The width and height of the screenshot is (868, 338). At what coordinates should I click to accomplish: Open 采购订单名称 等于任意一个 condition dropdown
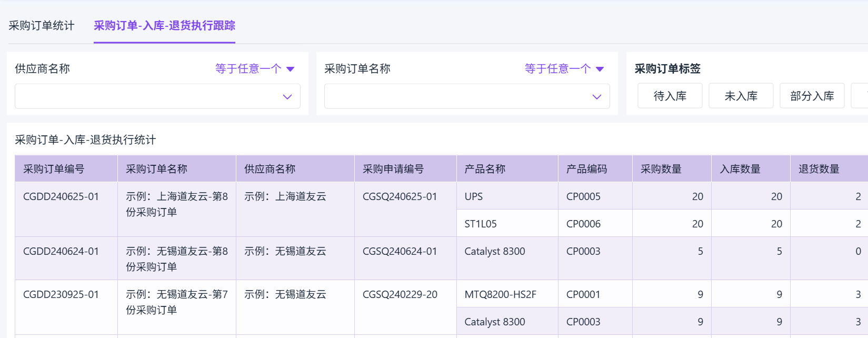[x=564, y=69]
